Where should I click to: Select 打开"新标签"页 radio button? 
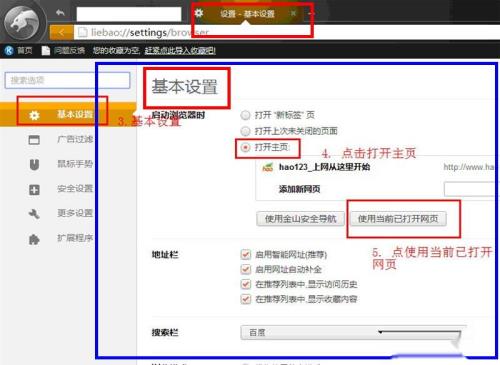(x=246, y=115)
